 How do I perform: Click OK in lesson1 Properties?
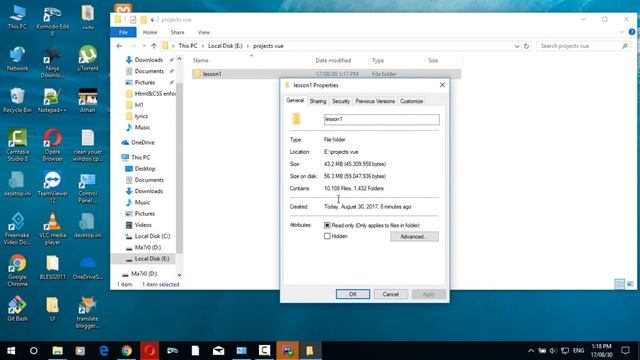click(x=353, y=294)
